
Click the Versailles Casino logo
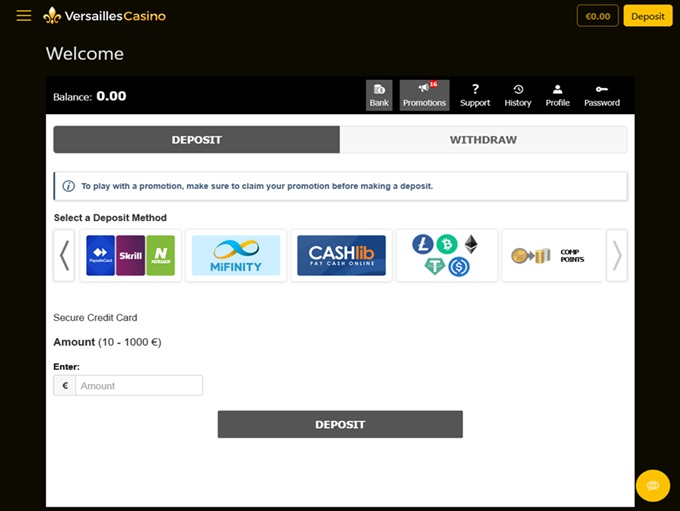click(105, 16)
